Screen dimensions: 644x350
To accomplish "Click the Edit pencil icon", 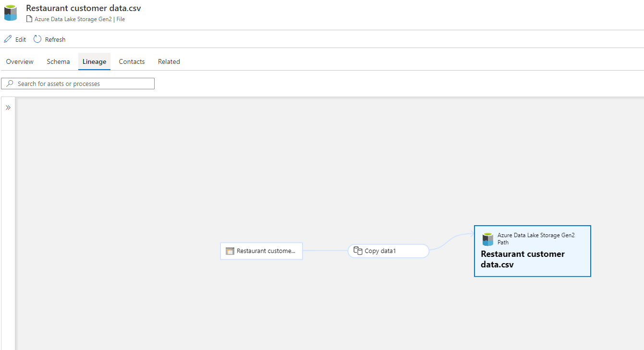I will tap(8, 39).
